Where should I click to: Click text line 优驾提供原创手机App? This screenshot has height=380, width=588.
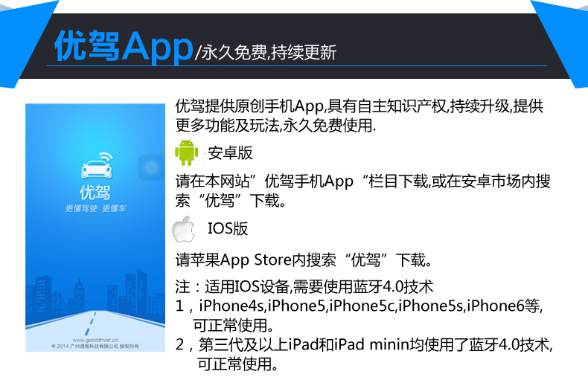[359, 106]
